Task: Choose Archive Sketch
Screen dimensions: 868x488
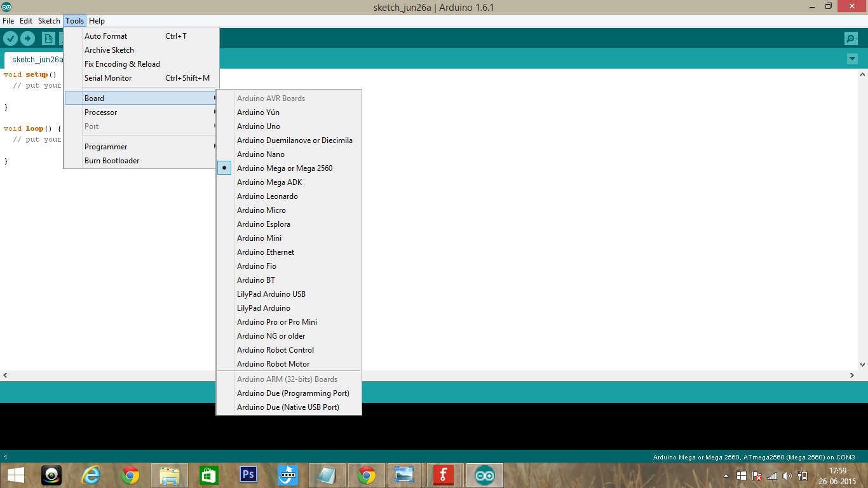Action: point(142,50)
